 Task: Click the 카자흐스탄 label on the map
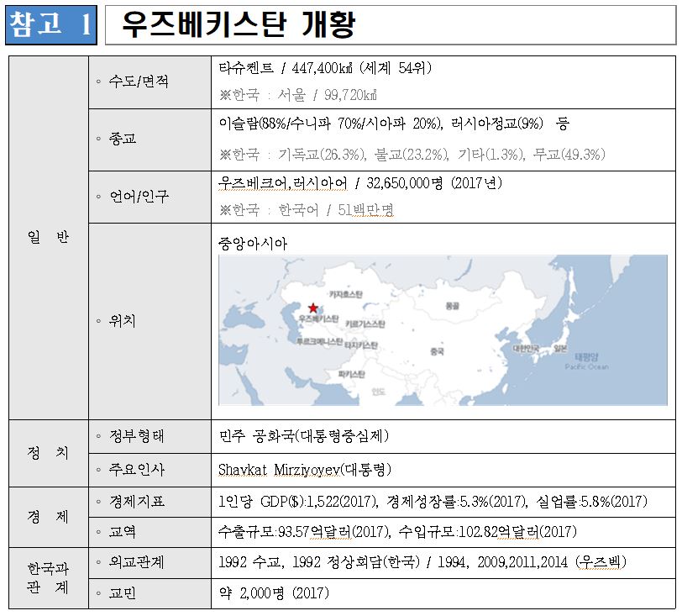click(345, 294)
